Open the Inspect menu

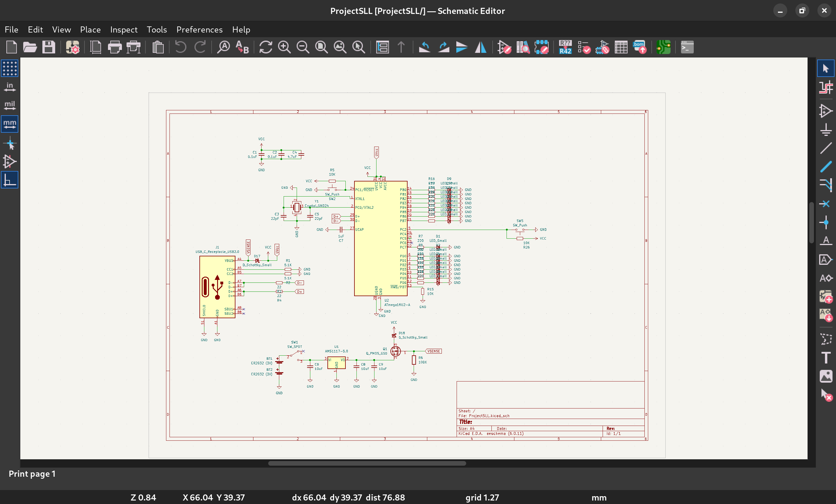coord(124,30)
